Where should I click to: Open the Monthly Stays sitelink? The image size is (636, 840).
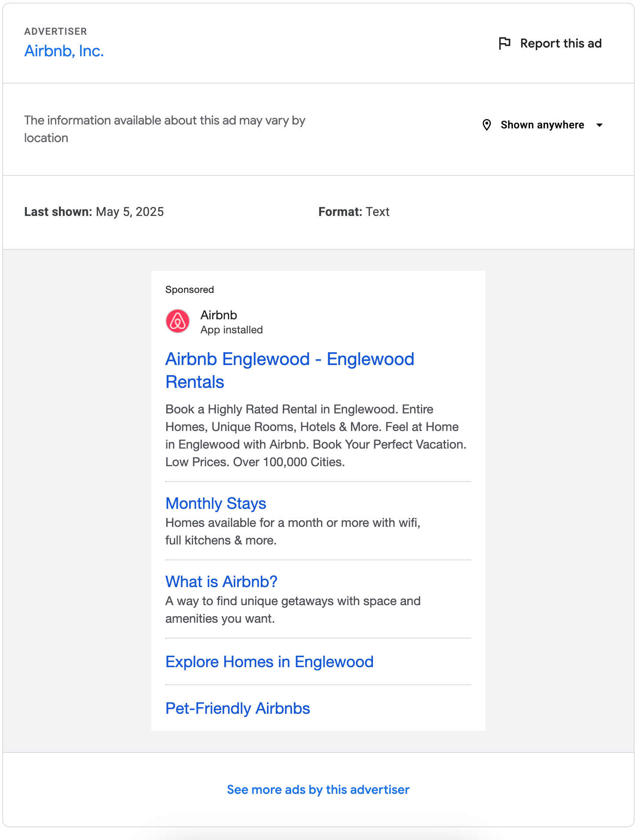[x=216, y=504]
